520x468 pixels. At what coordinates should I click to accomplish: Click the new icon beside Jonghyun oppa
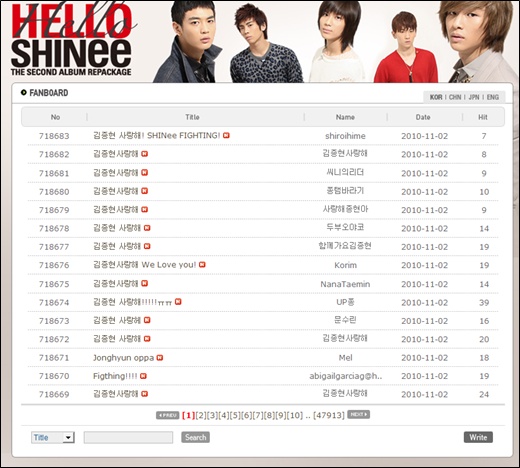tap(160, 358)
